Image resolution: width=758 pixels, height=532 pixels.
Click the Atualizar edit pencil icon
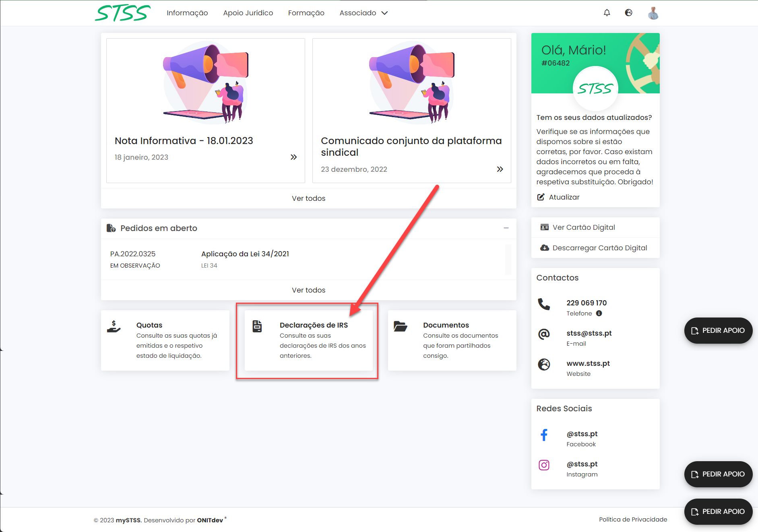click(x=541, y=197)
